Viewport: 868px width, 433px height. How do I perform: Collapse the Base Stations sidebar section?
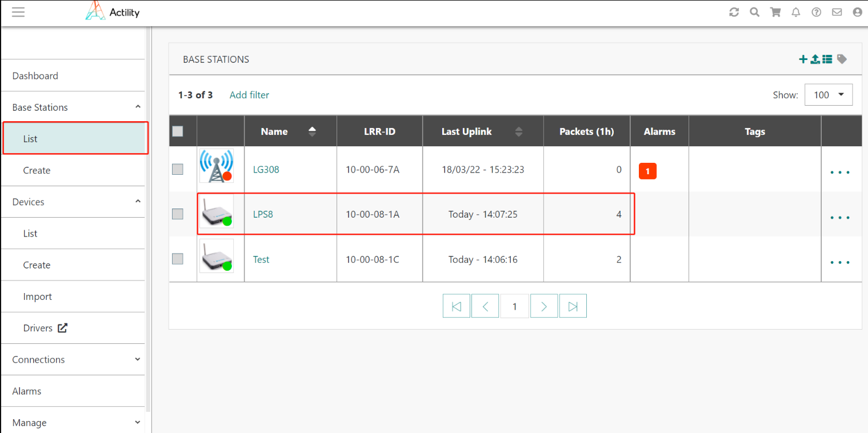tap(138, 107)
